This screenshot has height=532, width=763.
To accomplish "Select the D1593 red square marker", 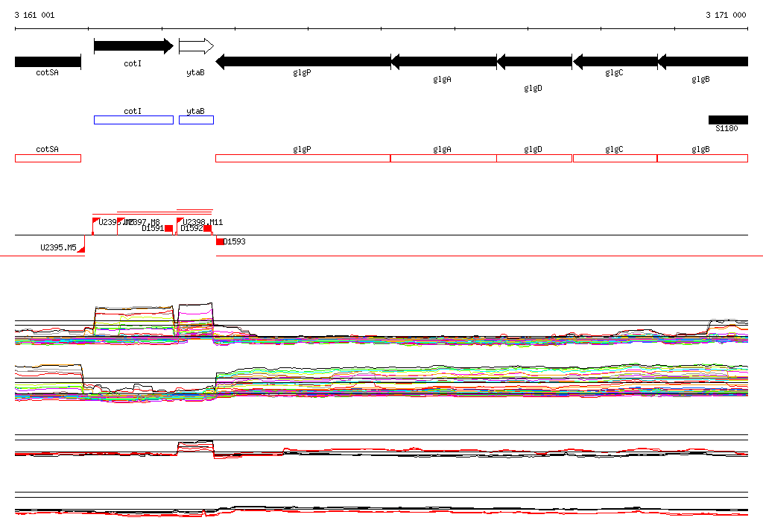I will 220,241.
